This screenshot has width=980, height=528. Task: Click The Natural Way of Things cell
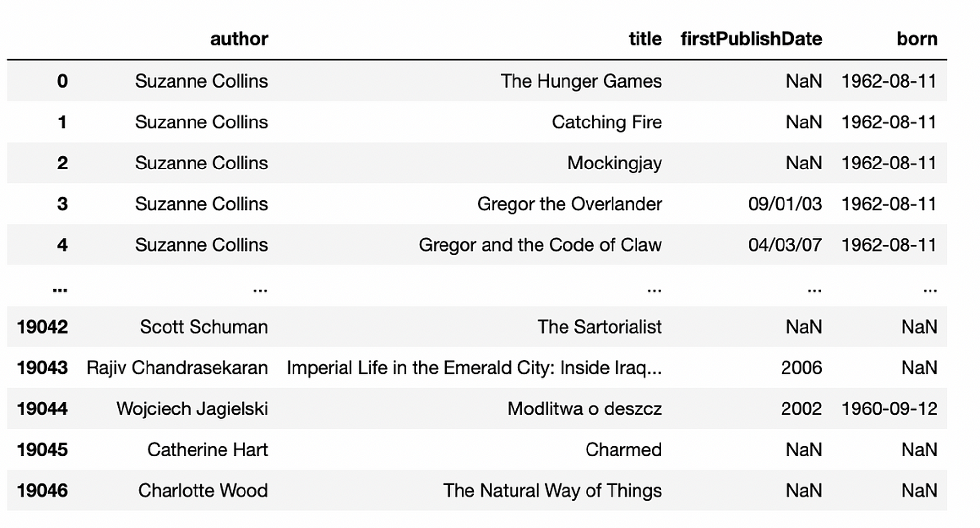[x=552, y=490]
